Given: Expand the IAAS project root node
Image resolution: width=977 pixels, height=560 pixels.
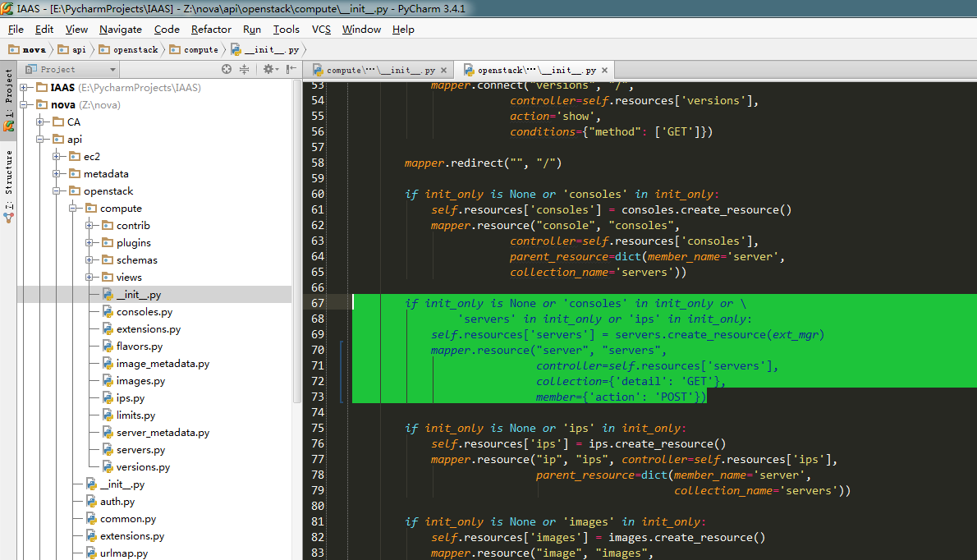Looking at the screenshot, I should [x=24, y=88].
